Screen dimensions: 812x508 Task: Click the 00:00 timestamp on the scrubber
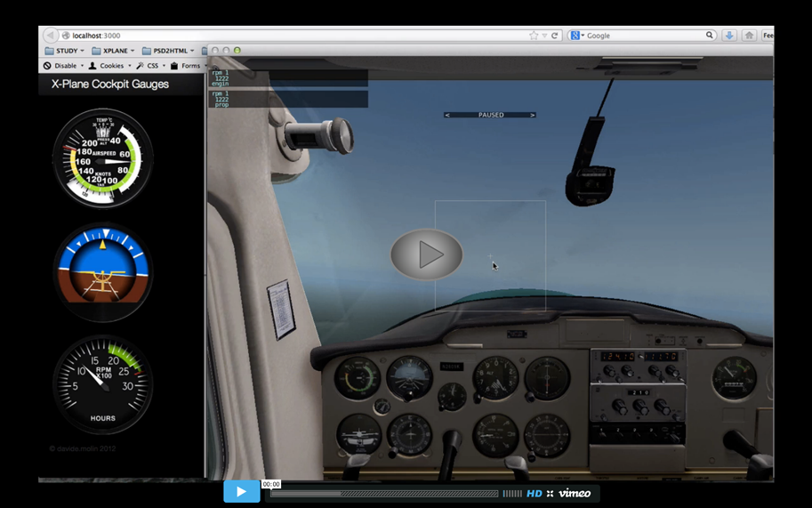[x=271, y=484]
